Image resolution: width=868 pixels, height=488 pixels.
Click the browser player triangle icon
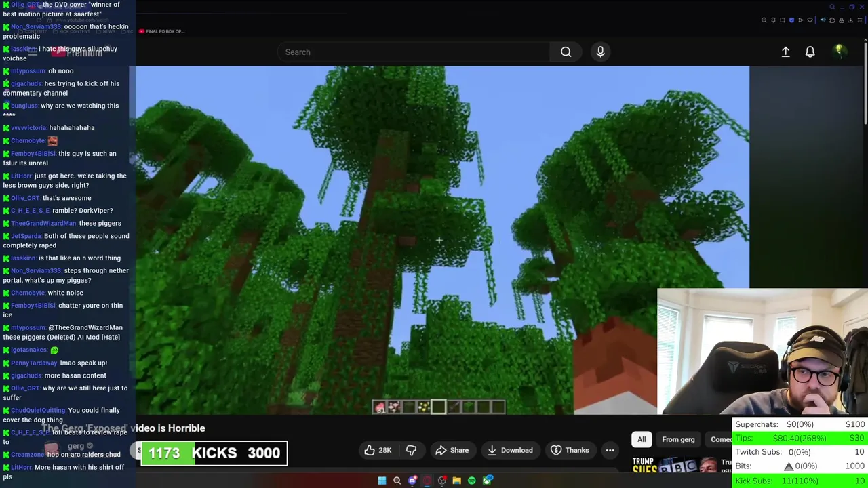click(800, 20)
